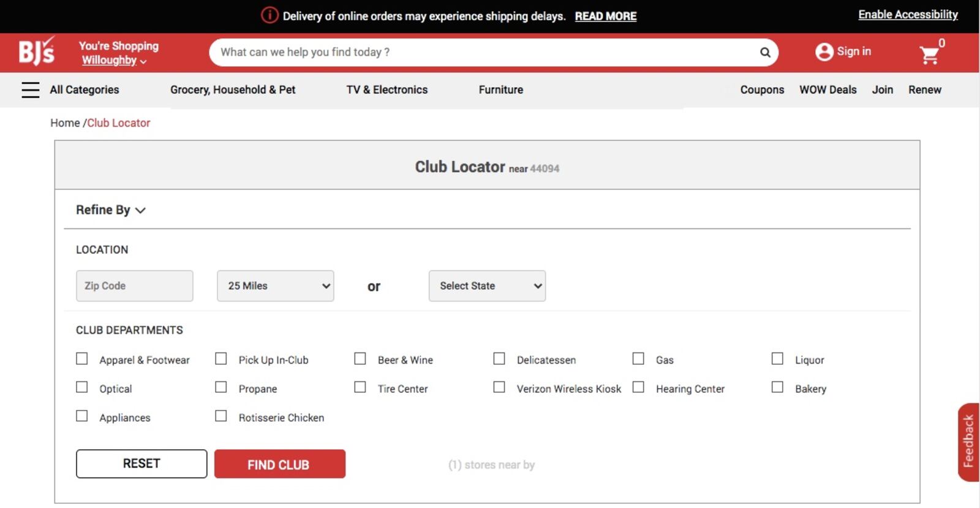Click the search magnifier icon
The height and width of the screenshot is (508, 980).
tap(765, 52)
